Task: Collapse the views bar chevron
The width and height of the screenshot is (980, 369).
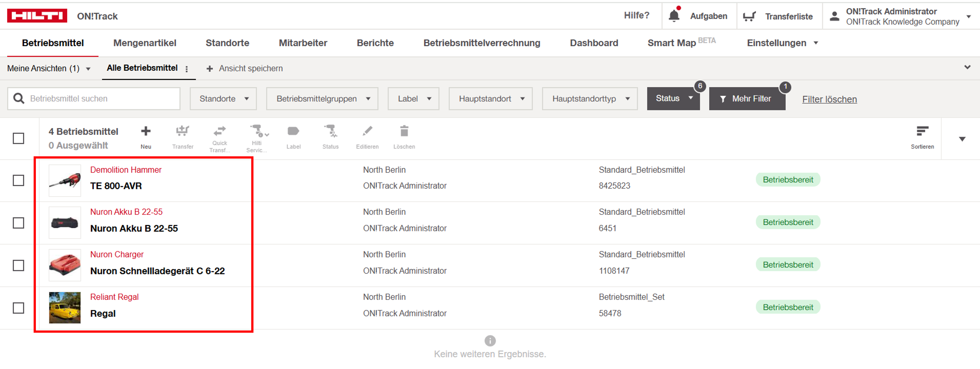Action: (968, 67)
